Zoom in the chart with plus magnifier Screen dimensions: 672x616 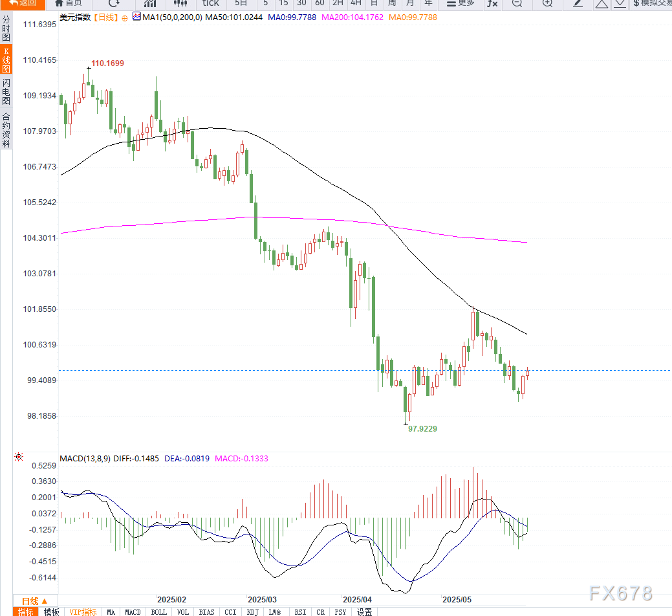tap(547, 3)
